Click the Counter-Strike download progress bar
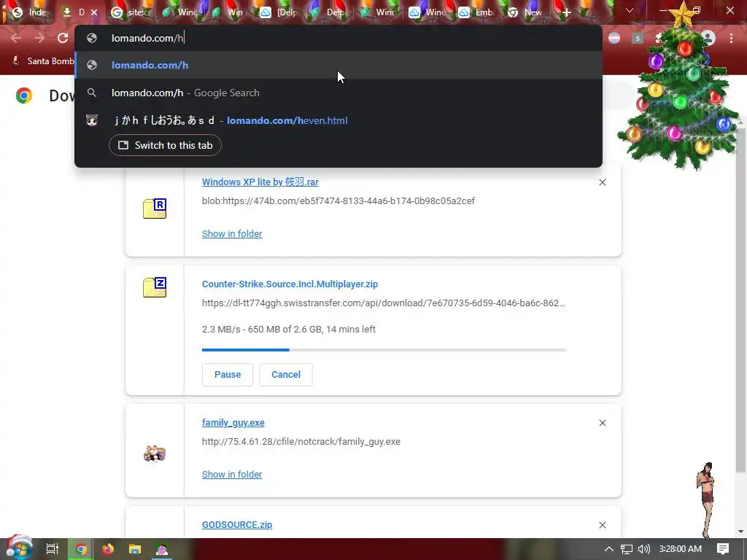 [x=384, y=350]
